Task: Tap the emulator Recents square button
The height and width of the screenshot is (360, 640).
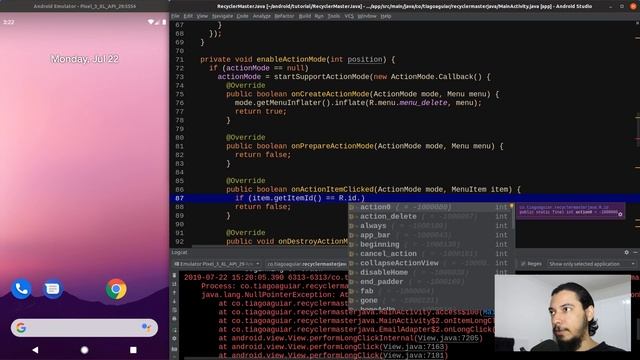Action: 133,350
